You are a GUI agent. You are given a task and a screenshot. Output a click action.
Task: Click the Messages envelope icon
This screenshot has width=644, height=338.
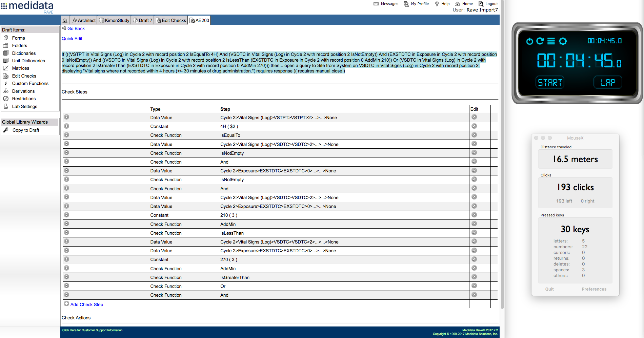[376, 4]
